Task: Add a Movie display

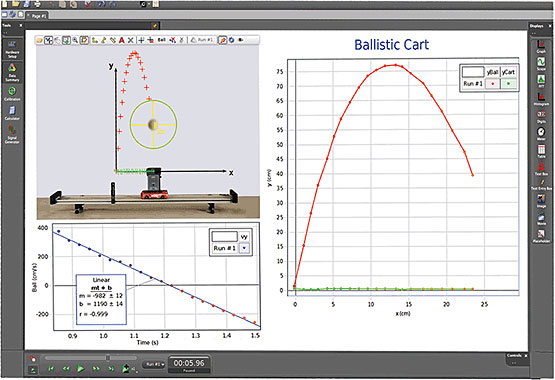Action: (541, 218)
